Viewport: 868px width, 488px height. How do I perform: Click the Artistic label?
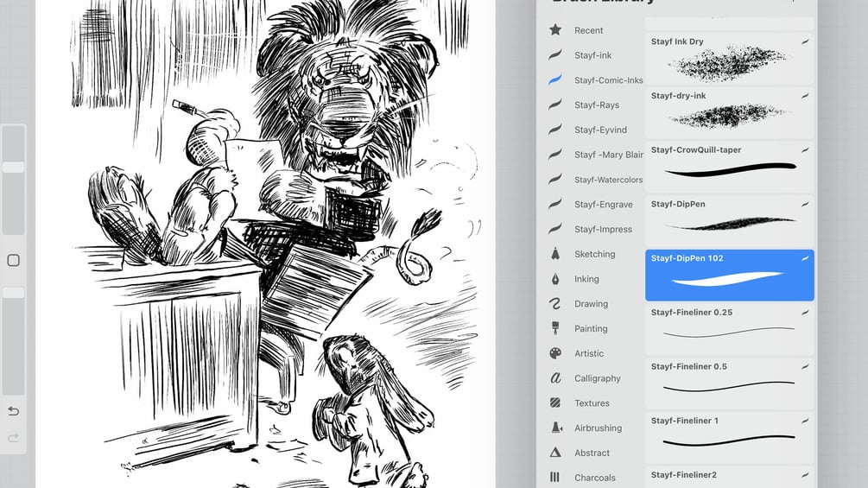588,353
